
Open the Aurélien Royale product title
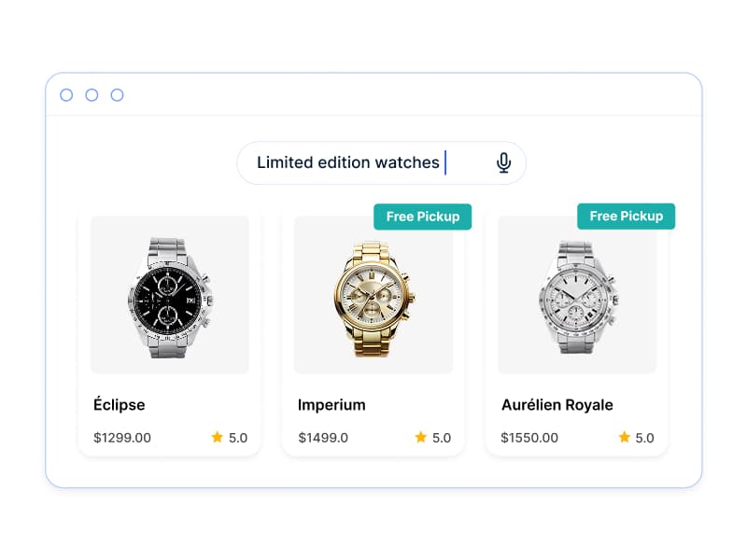[557, 405]
